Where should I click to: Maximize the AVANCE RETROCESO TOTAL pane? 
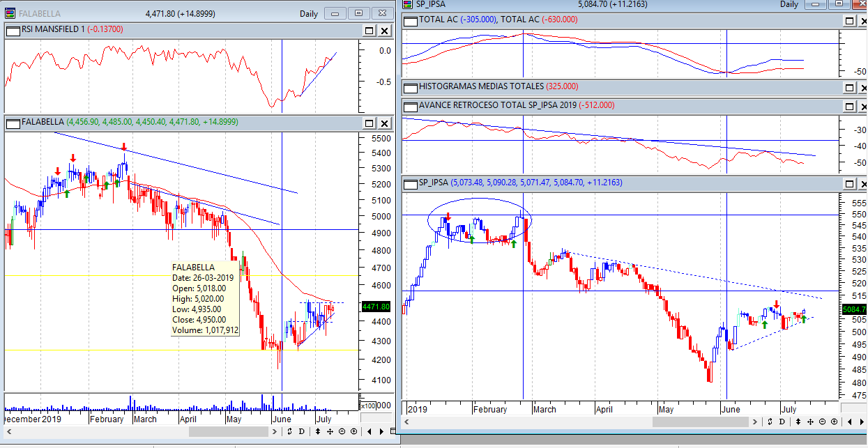(x=849, y=107)
